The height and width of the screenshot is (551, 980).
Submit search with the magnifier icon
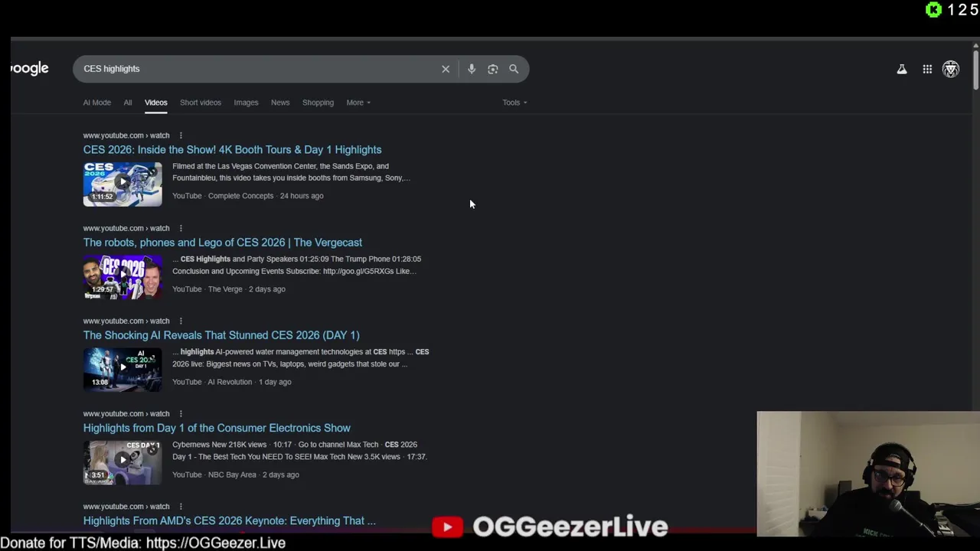(x=514, y=69)
